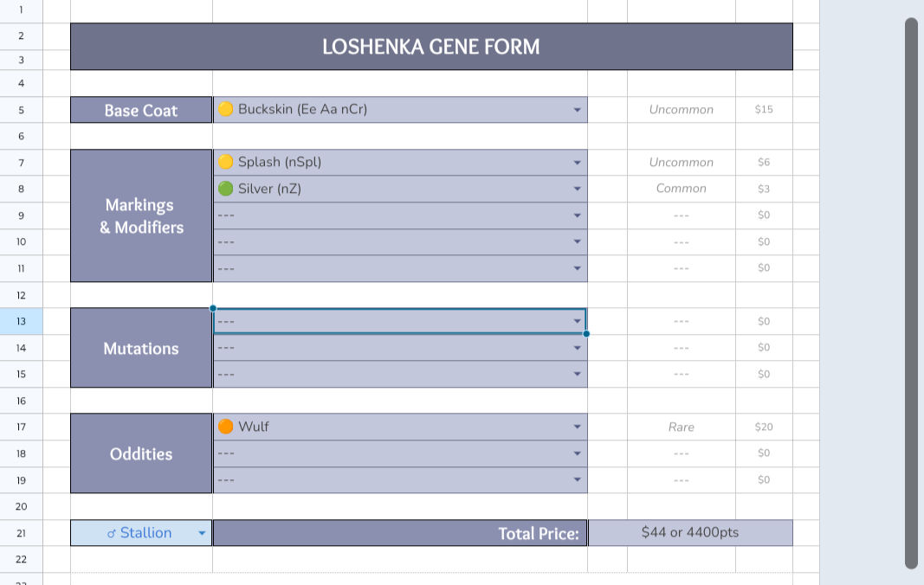Image resolution: width=924 pixels, height=585 pixels.
Task: Click row header number 13
Action: coord(21,321)
